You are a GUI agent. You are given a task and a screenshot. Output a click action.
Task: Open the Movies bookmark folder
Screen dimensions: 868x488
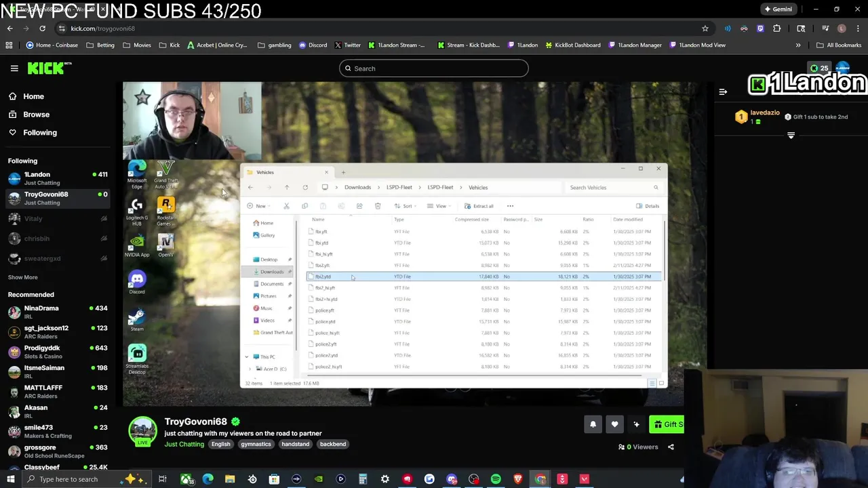point(137,45)
